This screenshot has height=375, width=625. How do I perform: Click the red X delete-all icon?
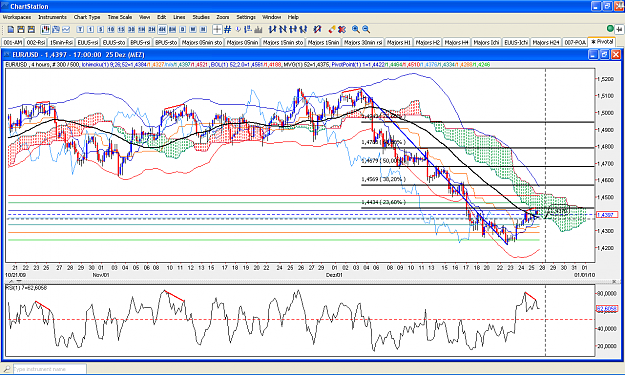[x=342, y=29]
